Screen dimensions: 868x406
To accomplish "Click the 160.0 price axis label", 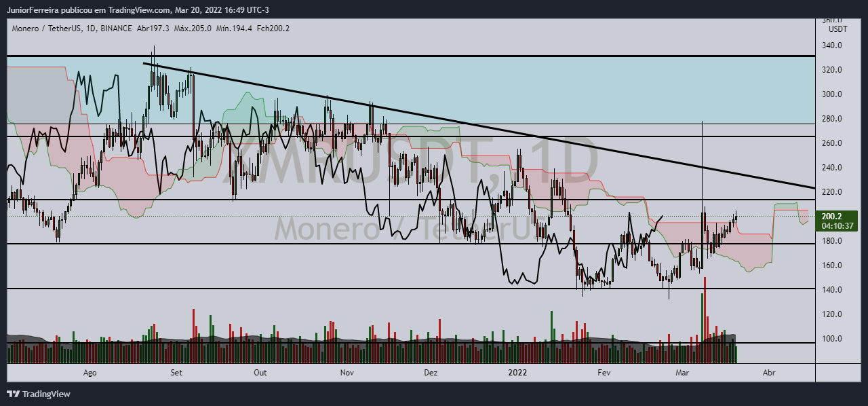I will click(x=833, y=265).
